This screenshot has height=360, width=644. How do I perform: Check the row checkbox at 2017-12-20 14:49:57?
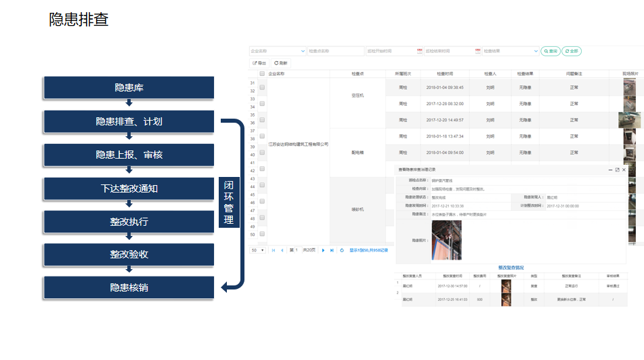[262, 120]
